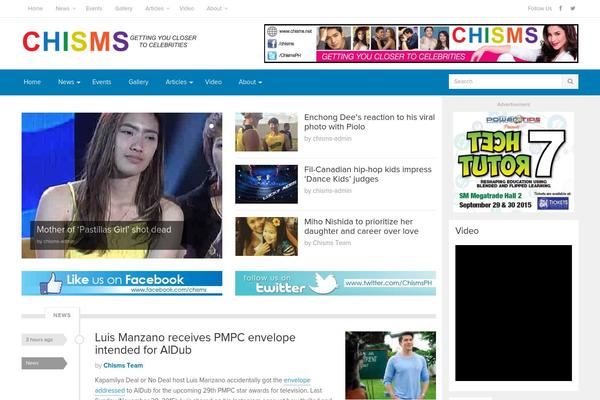Click the black video player in sidebar

point(514,313)
